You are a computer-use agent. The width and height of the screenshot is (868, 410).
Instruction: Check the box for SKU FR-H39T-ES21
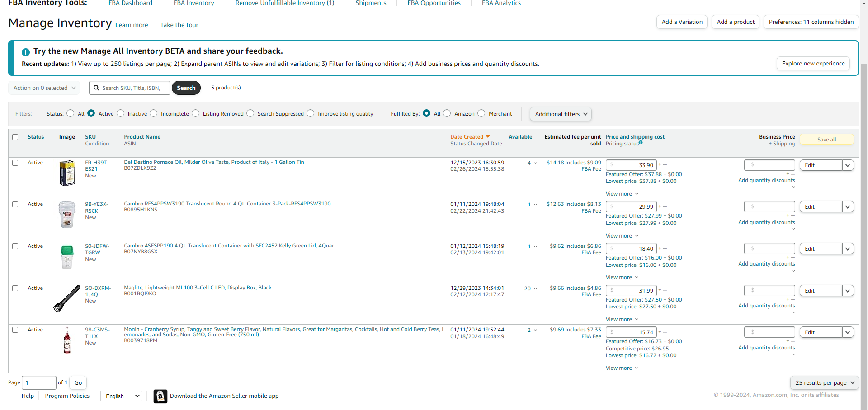15,163
